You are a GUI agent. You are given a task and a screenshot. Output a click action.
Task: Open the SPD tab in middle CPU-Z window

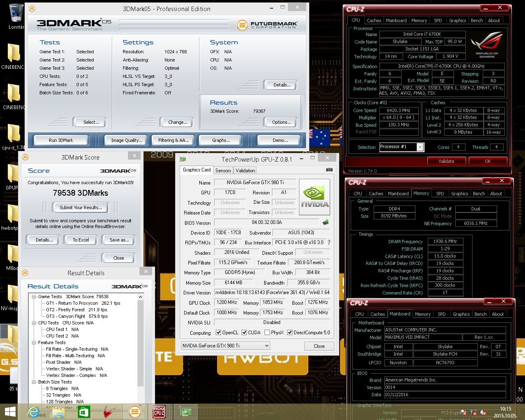(x=440, y=193)
